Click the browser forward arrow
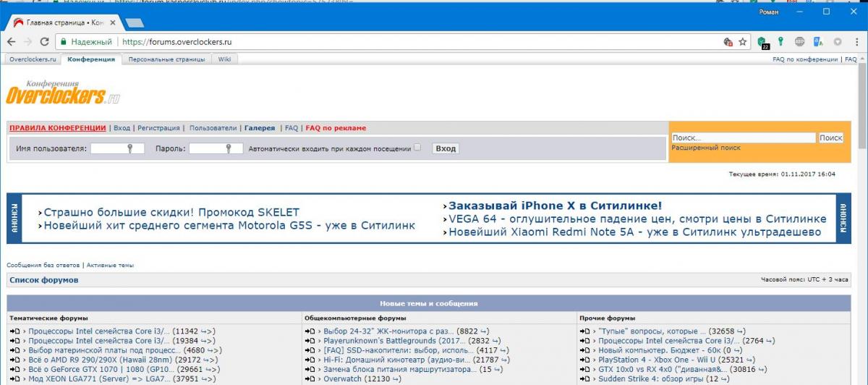The width and height of the screenshot is (868, 385). [27, 42]
